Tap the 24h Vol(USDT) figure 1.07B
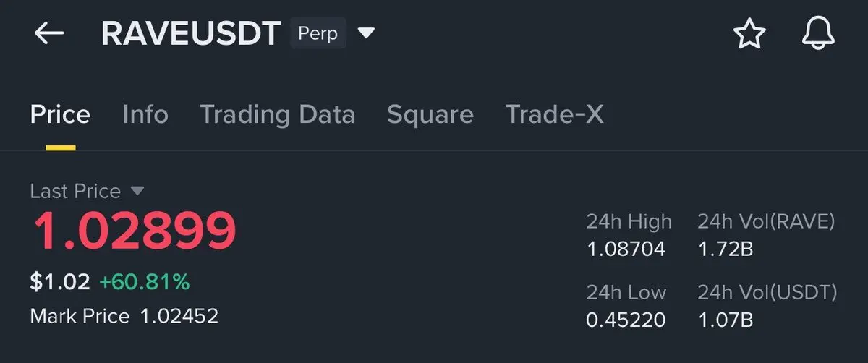 (x=726, y=320)
